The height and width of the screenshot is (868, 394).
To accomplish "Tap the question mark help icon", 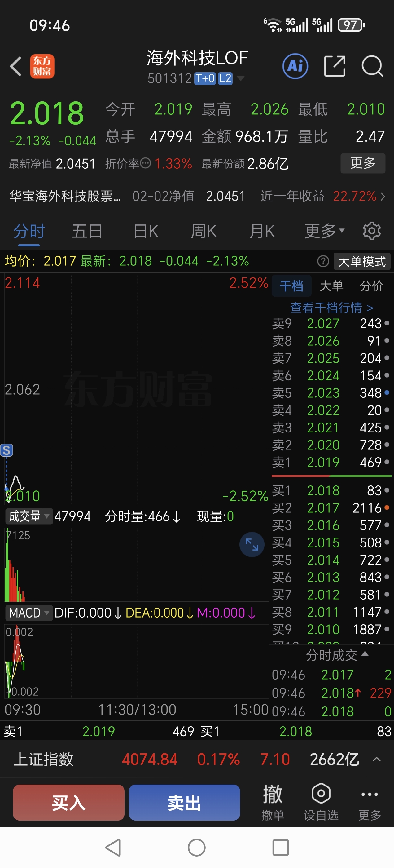I will click(323, 261).
